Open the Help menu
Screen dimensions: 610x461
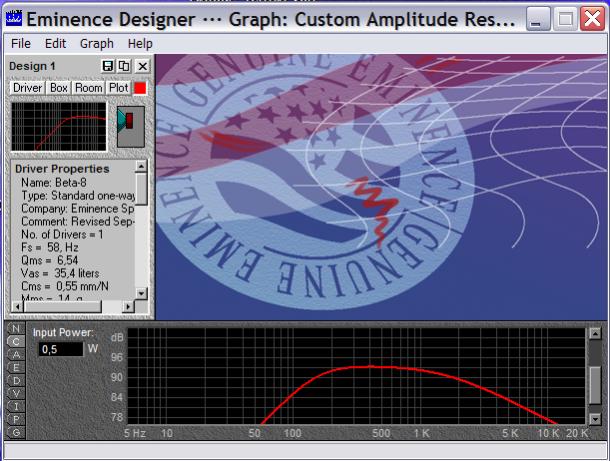(x=140, y=44)
